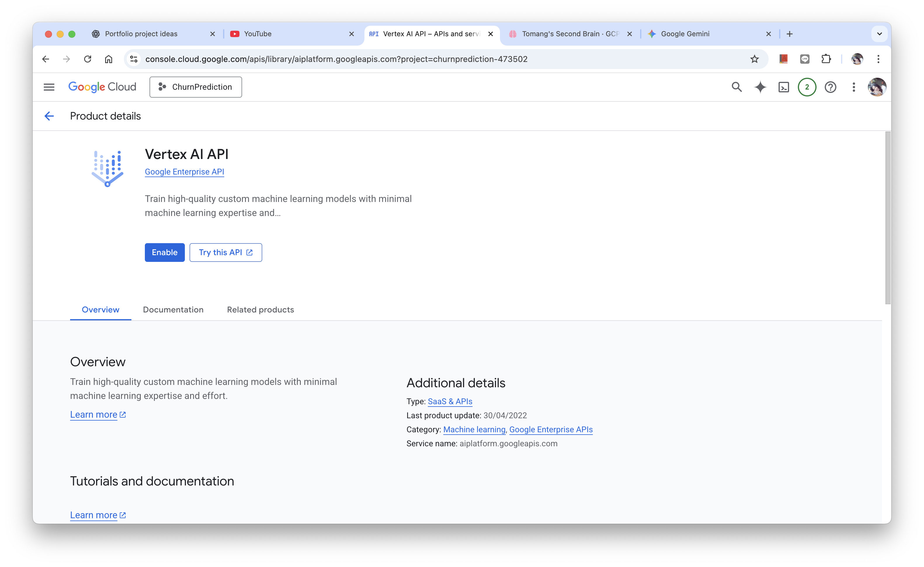Open the Google Cloud navigation hamburger menu

point(49,87)
